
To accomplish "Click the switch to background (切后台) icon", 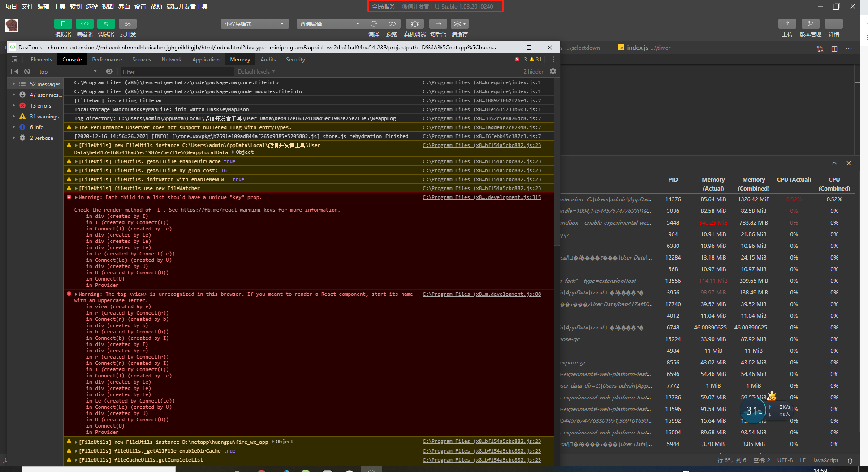I will point(438,24).
